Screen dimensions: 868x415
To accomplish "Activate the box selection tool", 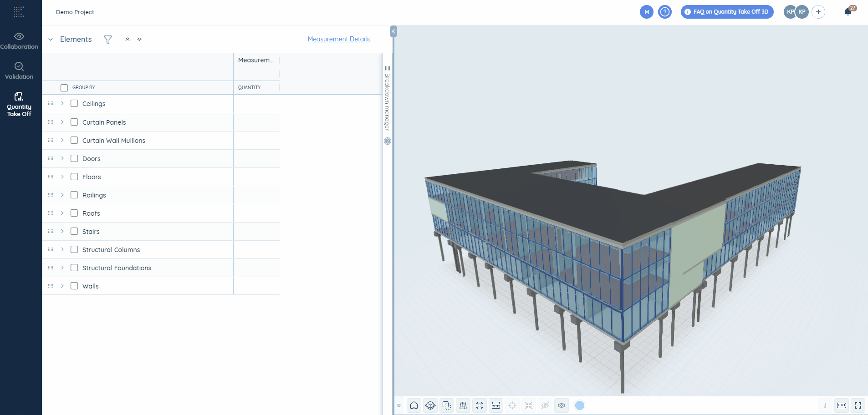I will 447,405.
